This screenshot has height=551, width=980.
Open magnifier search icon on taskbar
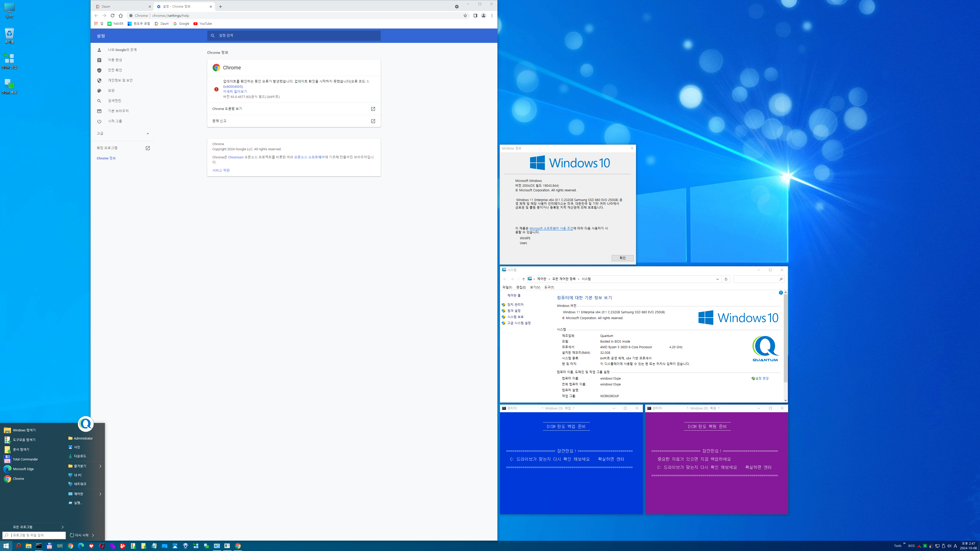point(18,546)
